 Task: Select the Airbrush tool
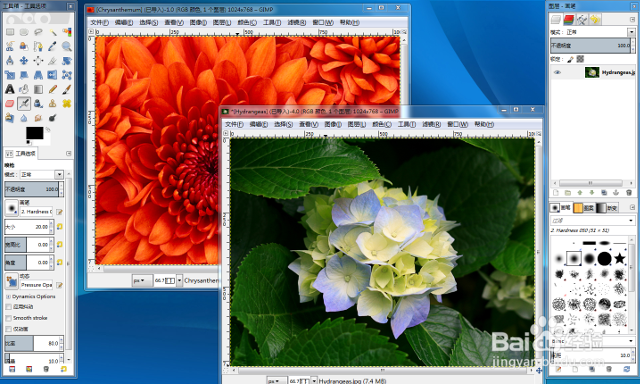pyautogui.click(x=24, y=103)
